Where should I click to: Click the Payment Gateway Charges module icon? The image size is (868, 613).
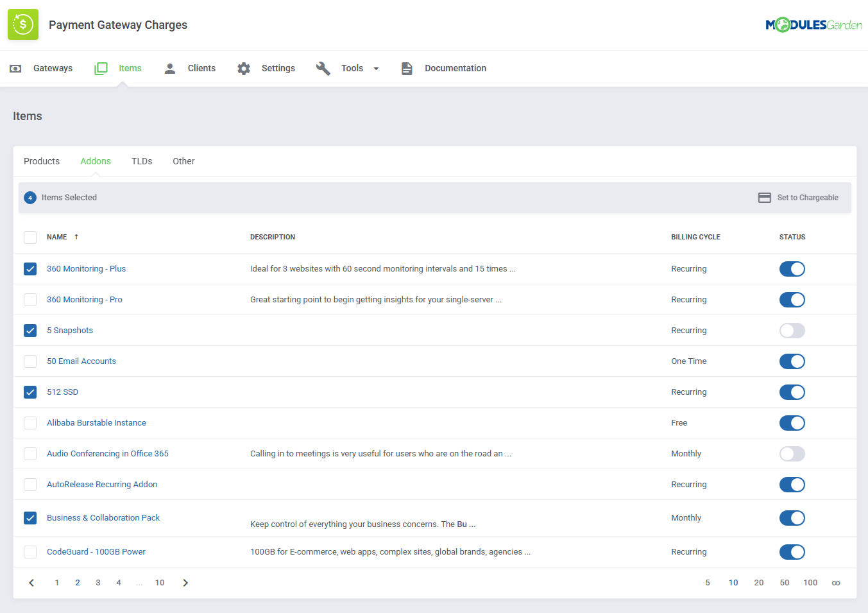(x=23, y=24)
